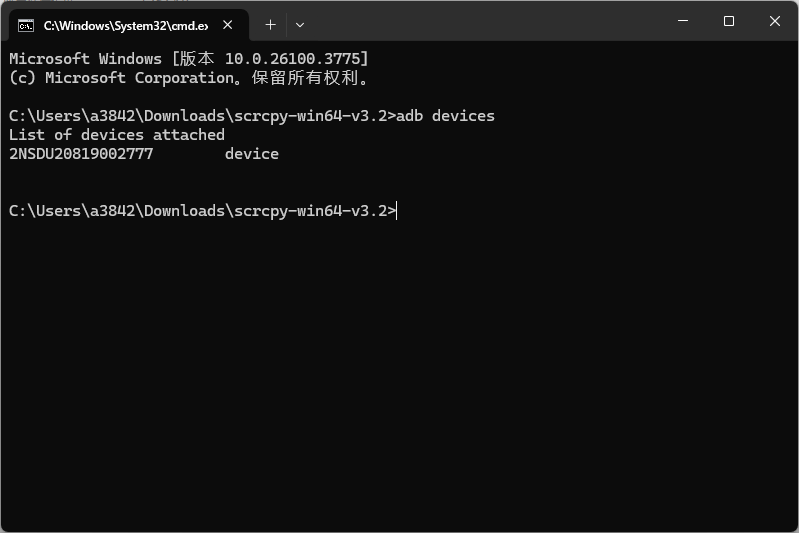Click 'scrcpy-win64-v3.2' in the bottom prompt
Viewport: 799px width, 533px height.
310,210
